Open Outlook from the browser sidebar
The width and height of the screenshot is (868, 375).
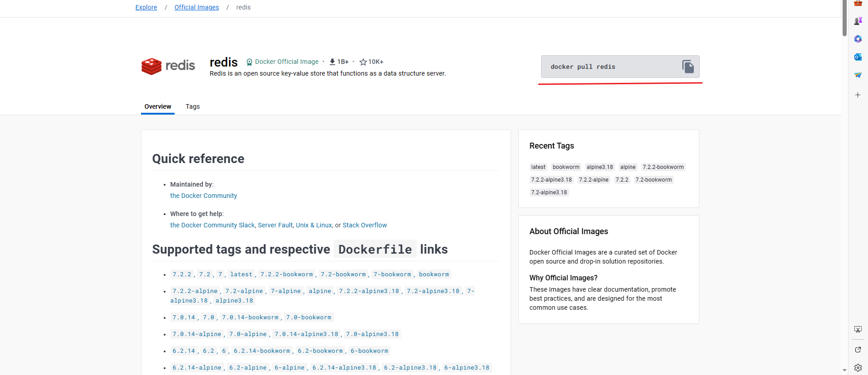pos(858,57)
